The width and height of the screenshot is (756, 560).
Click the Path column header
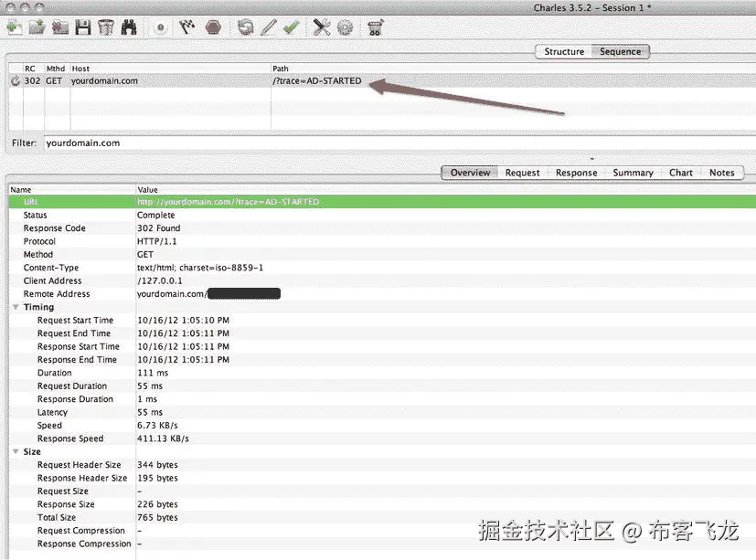pyautogui.click(x=513, y=69)
